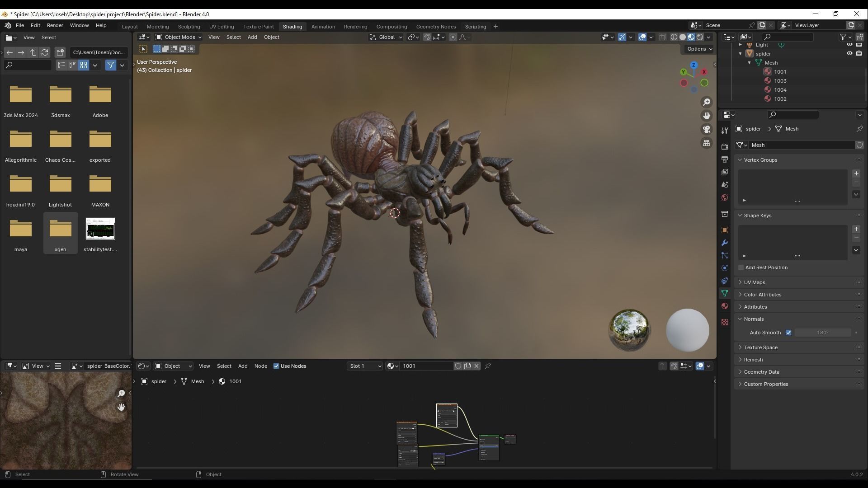Image resolution: width=868 pixels, height=488 pixels.
Task: Open the node editor Node menu
Action: 260,366
